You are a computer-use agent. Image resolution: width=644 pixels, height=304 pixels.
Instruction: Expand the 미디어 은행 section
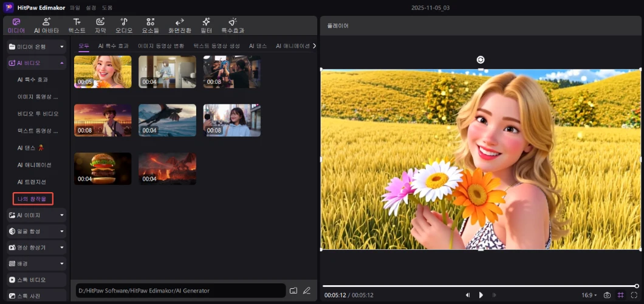tap(36, 46)
